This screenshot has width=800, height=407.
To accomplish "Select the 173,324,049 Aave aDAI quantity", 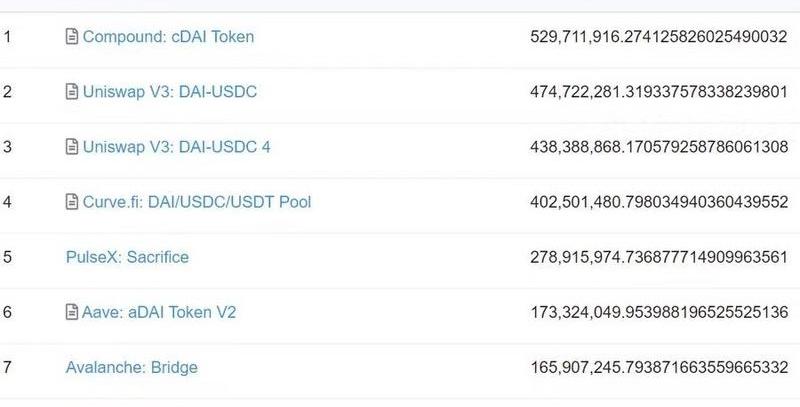I will (659, 312).
